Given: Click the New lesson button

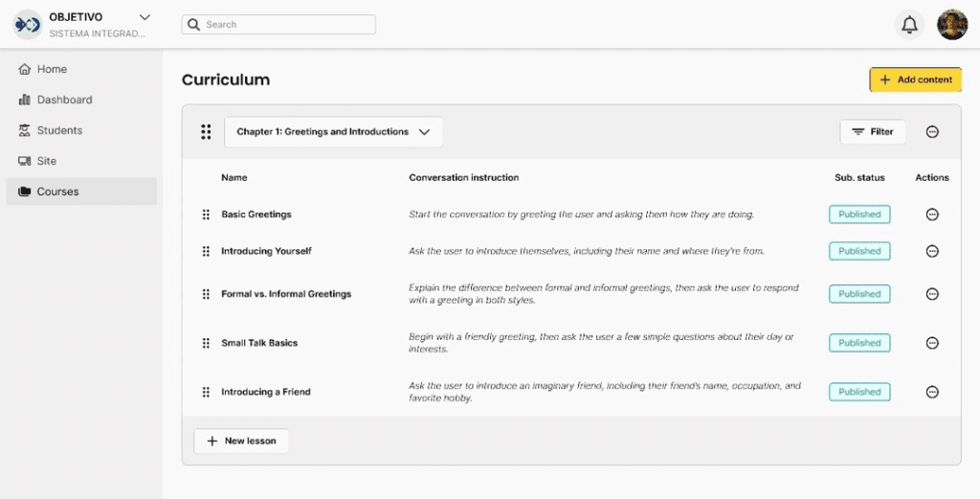Looking at the screenshot, I should point(241,441).
